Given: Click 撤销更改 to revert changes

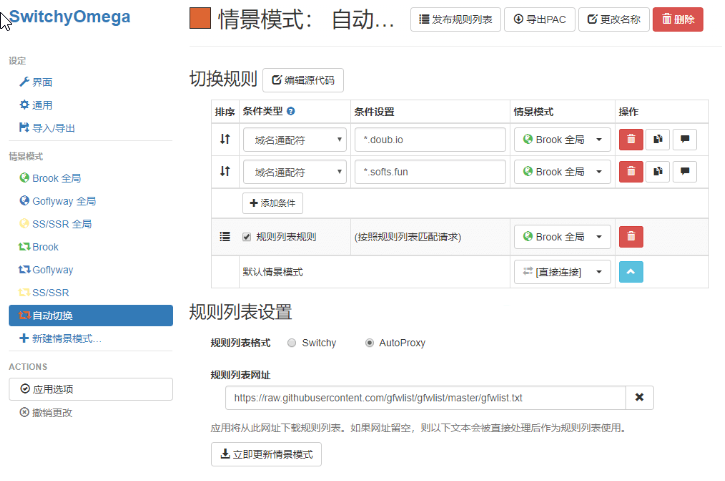Looking at the screenshot, I should [x=46, y=413].
